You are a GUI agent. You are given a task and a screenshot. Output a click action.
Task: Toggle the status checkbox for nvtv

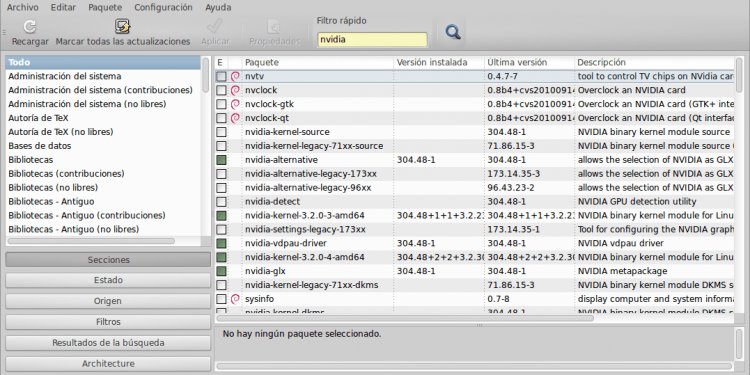[221, 76]
